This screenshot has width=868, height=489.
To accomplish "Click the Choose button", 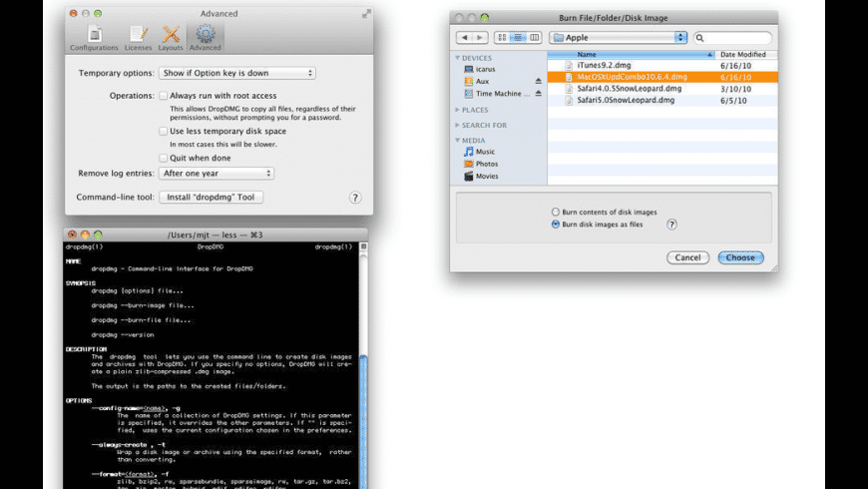I will point(740,257).
